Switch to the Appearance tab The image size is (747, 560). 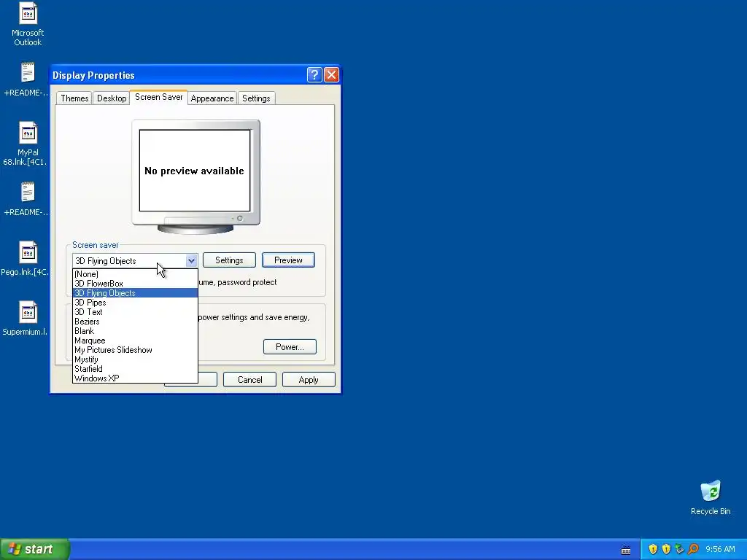[x=212, y=98]
